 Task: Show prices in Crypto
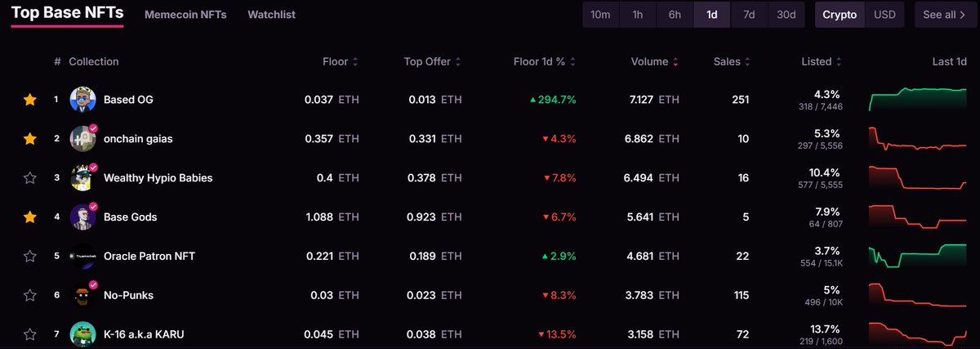click(x=840, y=15)
